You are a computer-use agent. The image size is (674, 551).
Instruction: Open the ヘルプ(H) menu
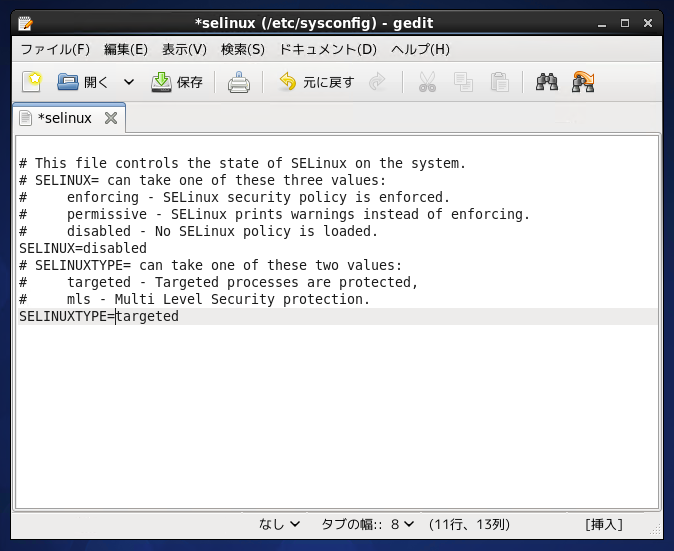(420, 49)
